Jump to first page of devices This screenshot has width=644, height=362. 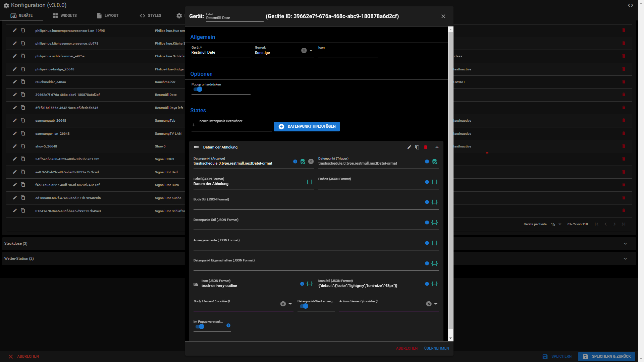click(596, 224)
